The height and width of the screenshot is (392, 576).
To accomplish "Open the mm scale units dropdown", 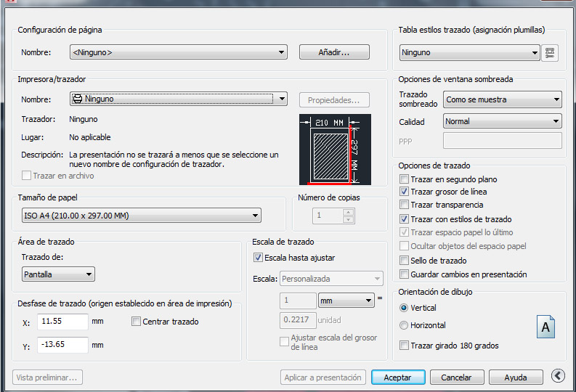I will point(346,301).
